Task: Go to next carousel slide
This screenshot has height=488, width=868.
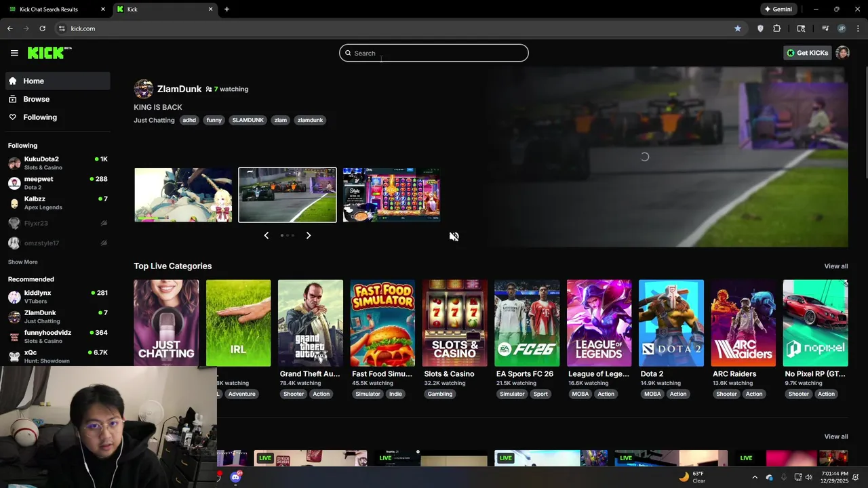Action: tap(309, 235)
